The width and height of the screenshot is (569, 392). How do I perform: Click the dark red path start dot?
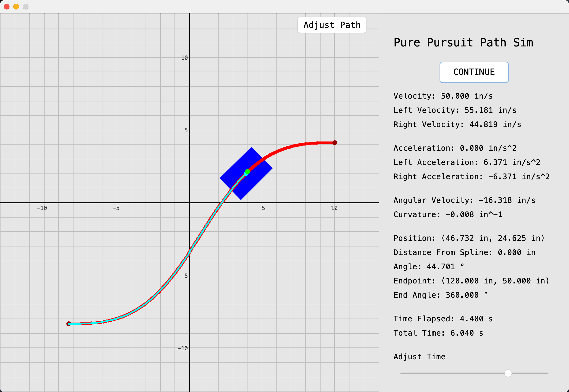69,324
